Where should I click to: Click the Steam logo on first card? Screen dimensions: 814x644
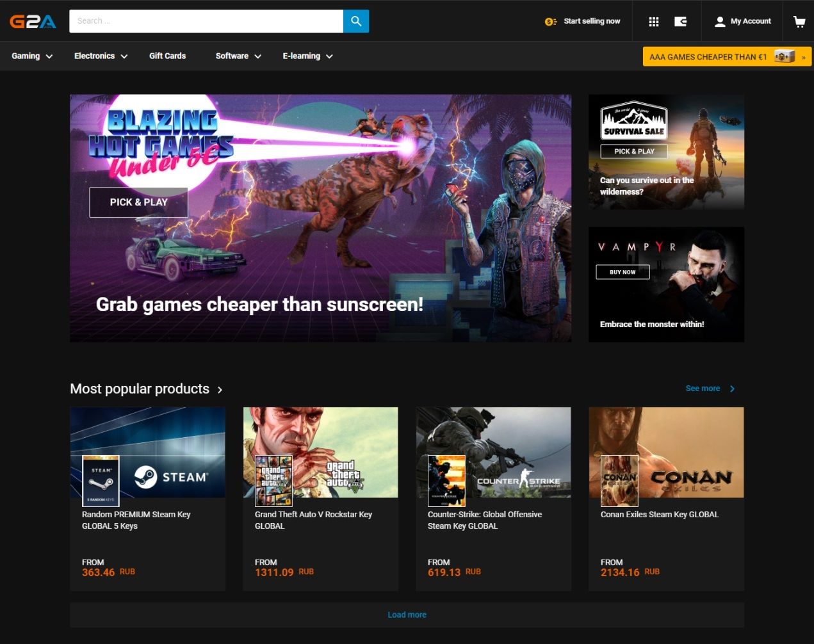171,477
